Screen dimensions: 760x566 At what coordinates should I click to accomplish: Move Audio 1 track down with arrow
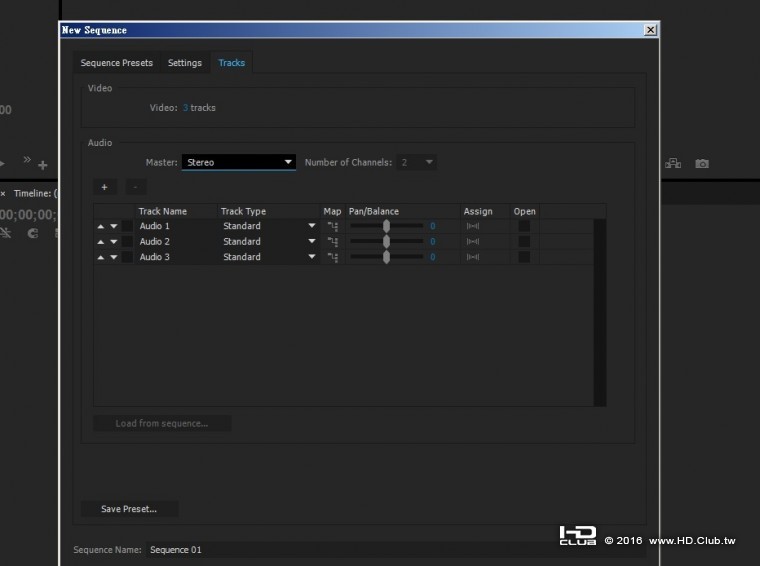point(114,227)
